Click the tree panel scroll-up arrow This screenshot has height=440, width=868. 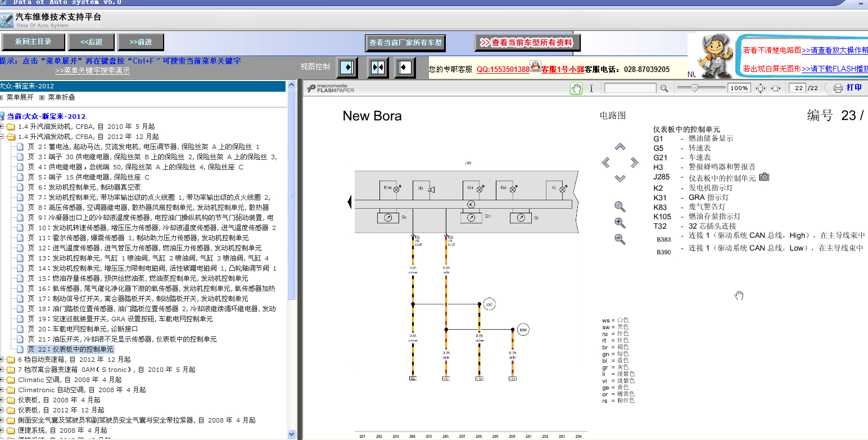point(291,86)
